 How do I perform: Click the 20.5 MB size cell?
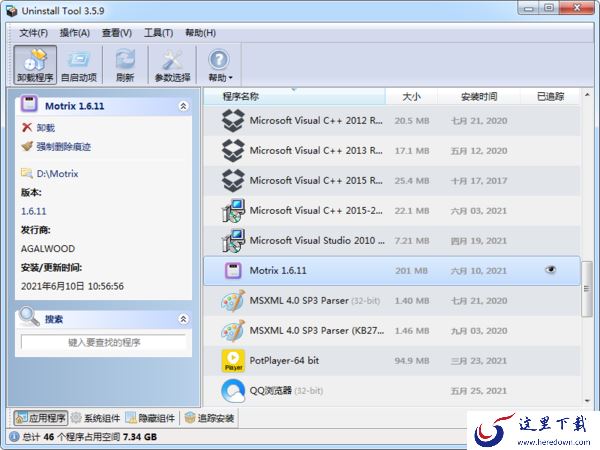[x=412, y=121]
